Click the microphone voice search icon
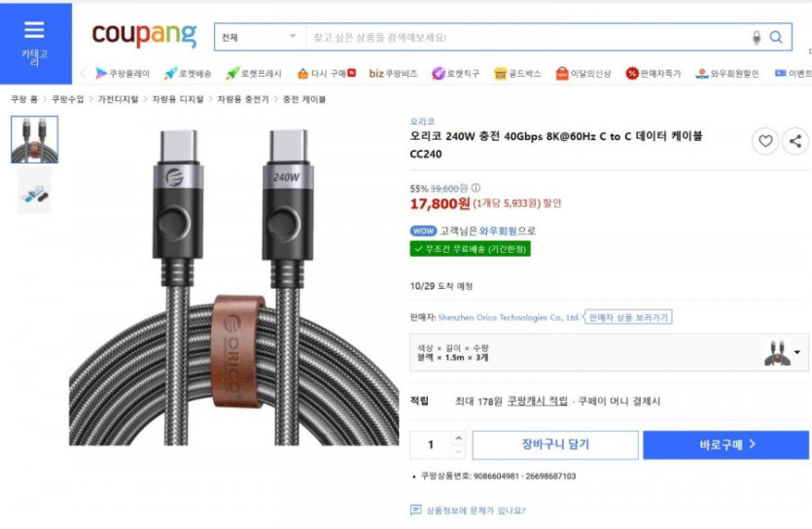Image resolution: width=812 pixels, height=529 pixels. point(757,38)
